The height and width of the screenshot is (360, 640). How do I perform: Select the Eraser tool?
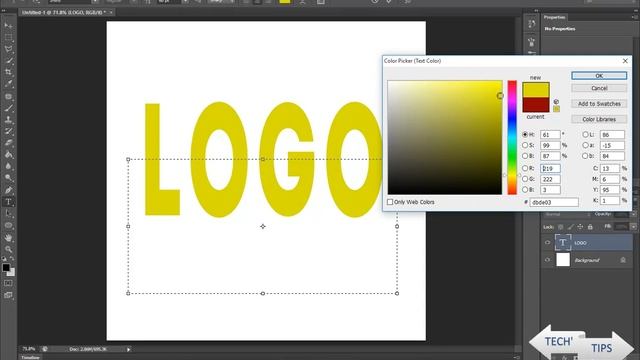pos(8,143)
